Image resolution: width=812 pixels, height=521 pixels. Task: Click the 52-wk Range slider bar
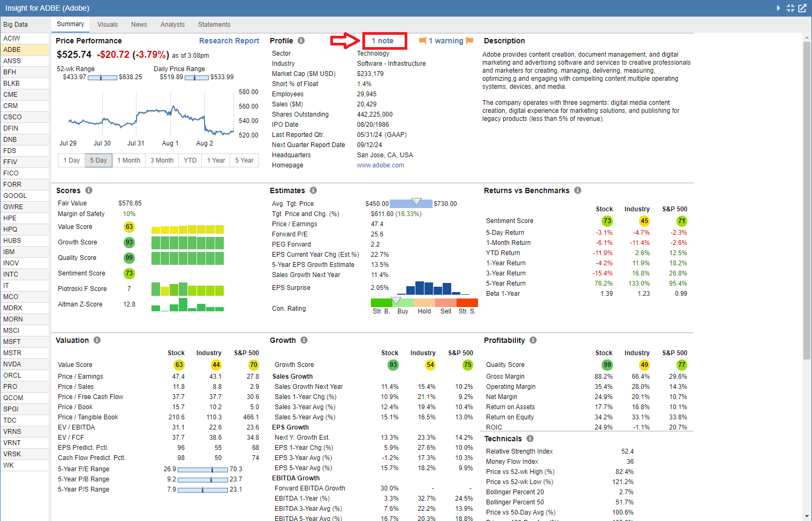pos(102,78)
